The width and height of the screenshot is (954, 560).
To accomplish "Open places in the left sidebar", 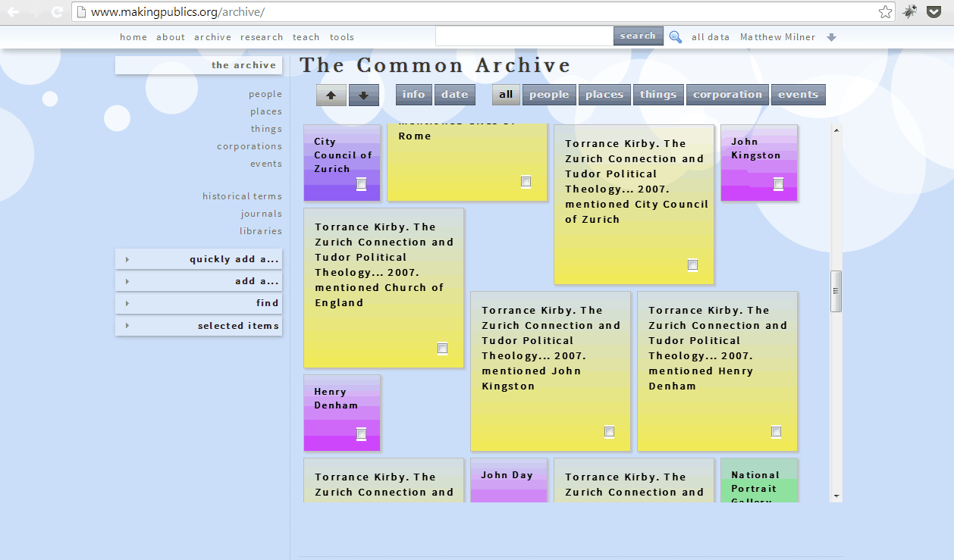I will tap(266, 111).
